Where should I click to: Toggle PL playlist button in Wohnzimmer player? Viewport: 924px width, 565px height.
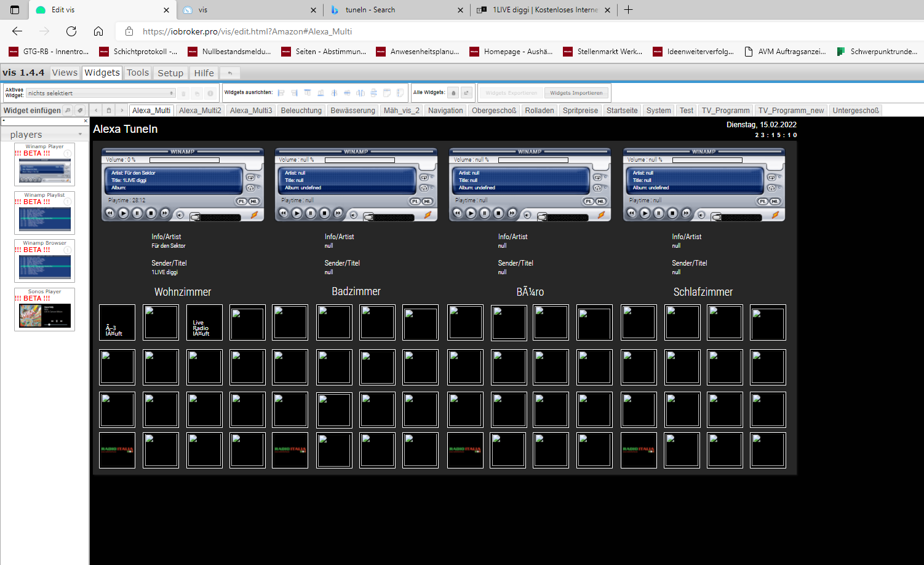click(242, 201)
